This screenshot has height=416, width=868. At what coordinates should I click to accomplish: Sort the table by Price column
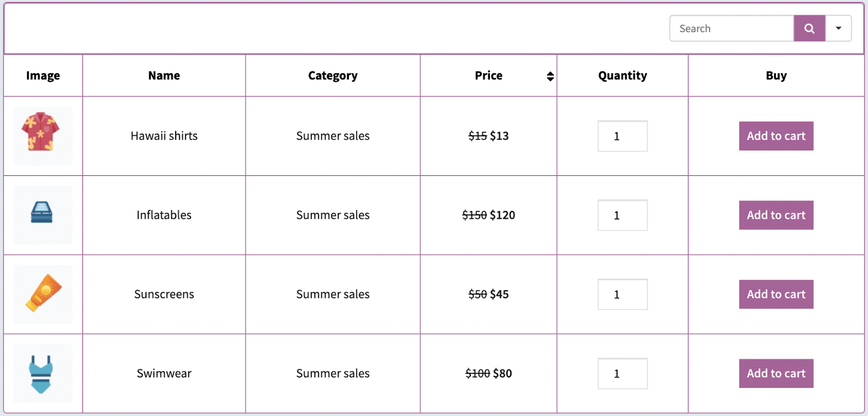coord(550,76)
